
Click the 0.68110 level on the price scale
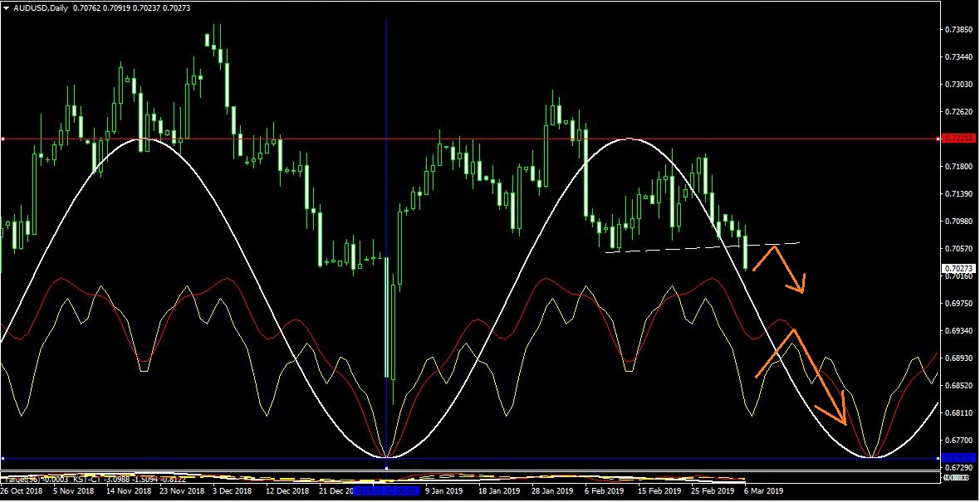coord(959,413)
